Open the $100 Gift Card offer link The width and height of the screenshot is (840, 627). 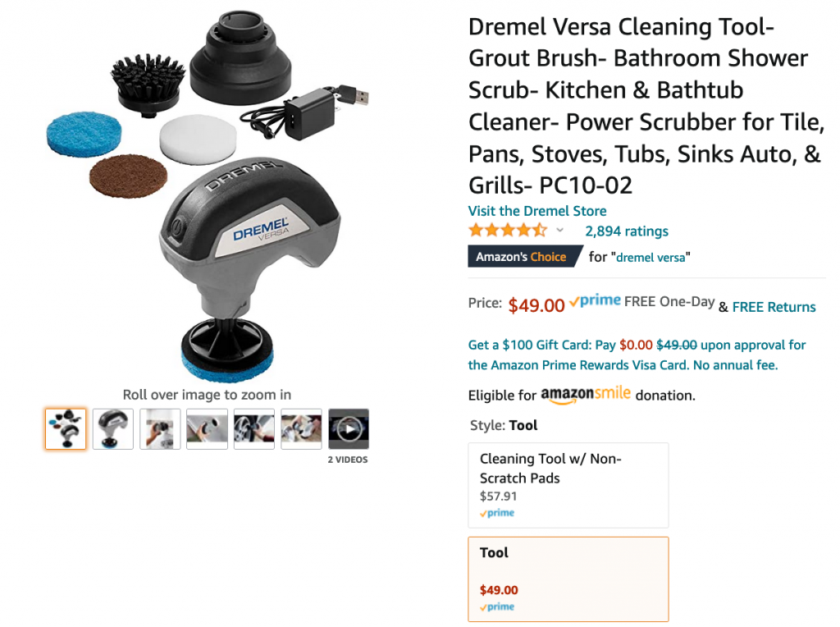tap(637, 355)
